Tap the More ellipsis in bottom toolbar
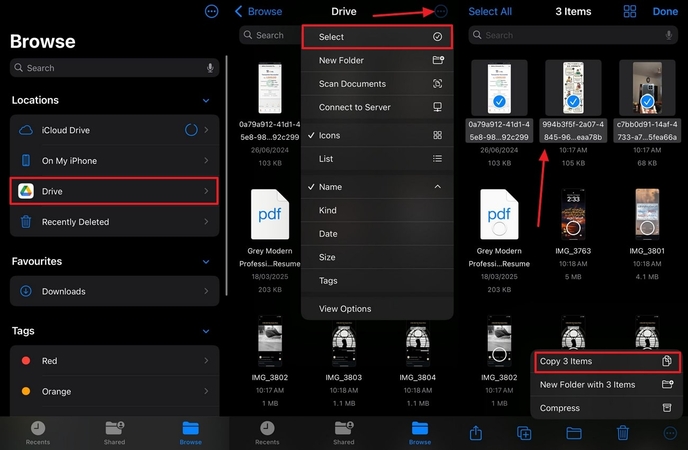Image resolution: width=688 pixels, height=450 pixels. [670, 433]
